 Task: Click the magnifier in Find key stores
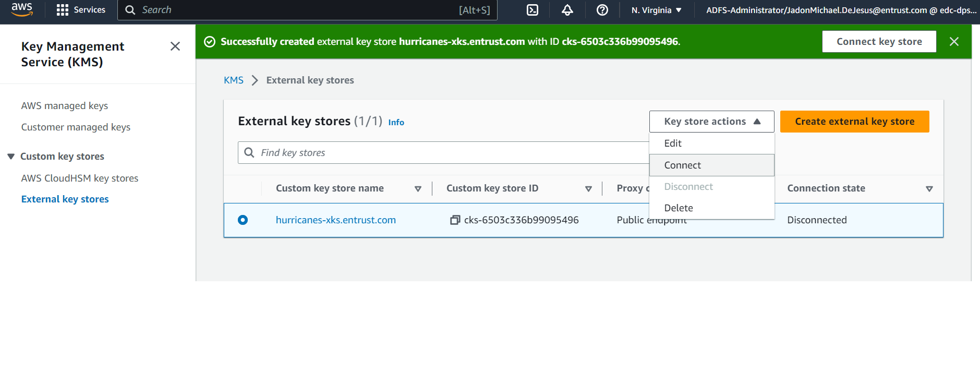coord(249,152)
